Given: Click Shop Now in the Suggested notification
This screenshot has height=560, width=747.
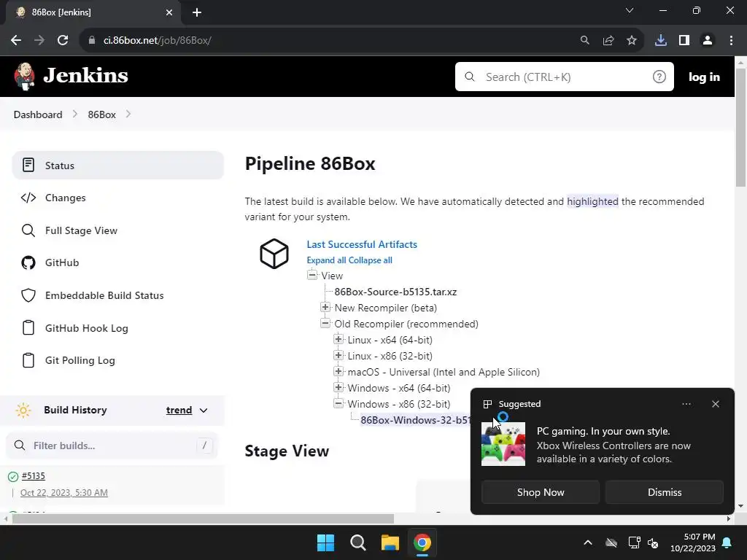Looking at the screenshot, I should [541, 492].
